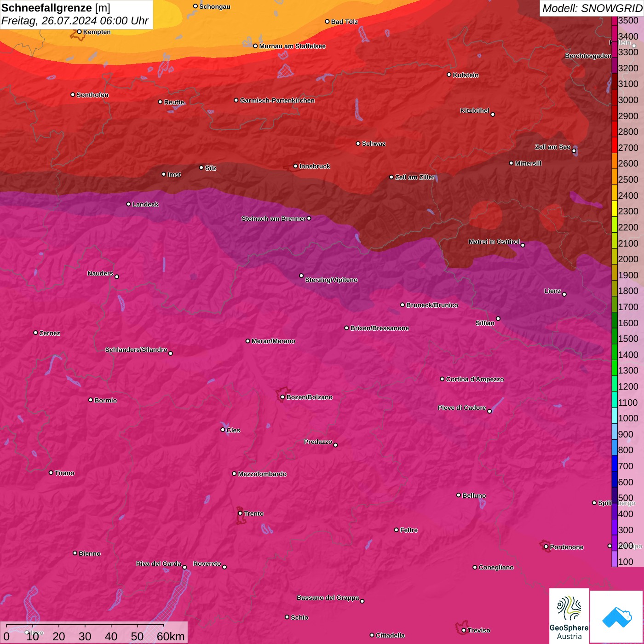The width and height of the screenshot is (644, 644).
Task: Click the Schneefallgrenze [m] title
Action: 56,8
